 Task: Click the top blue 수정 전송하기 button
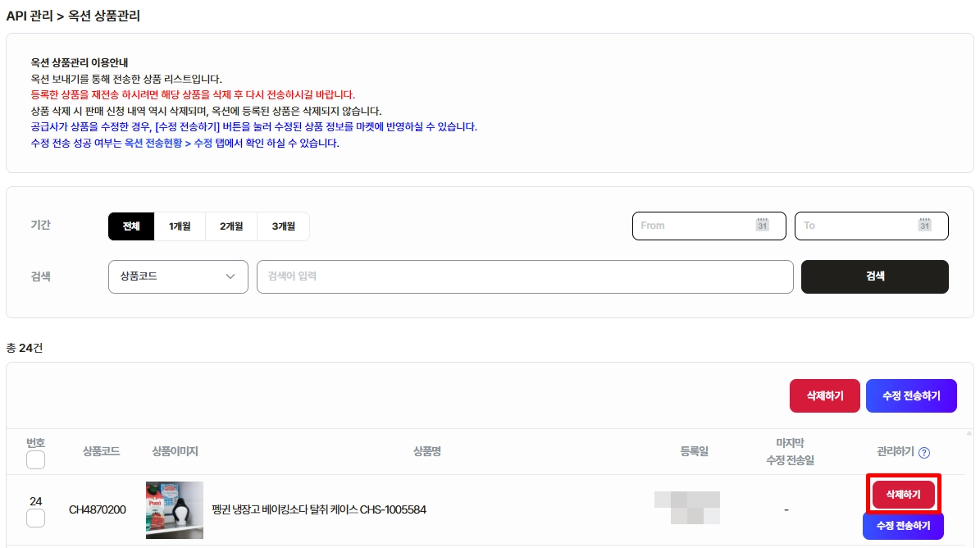click(x=911, y=395)
